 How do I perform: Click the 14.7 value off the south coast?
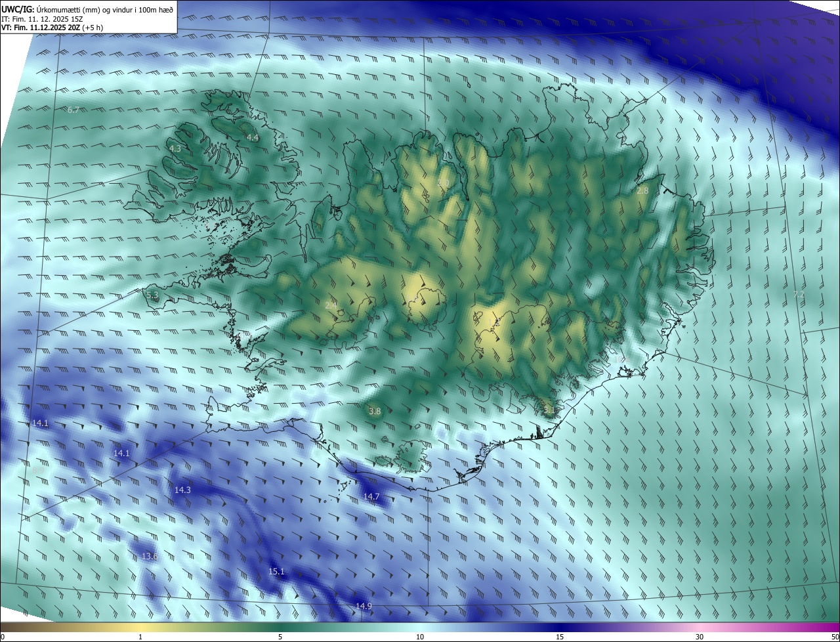371,496
